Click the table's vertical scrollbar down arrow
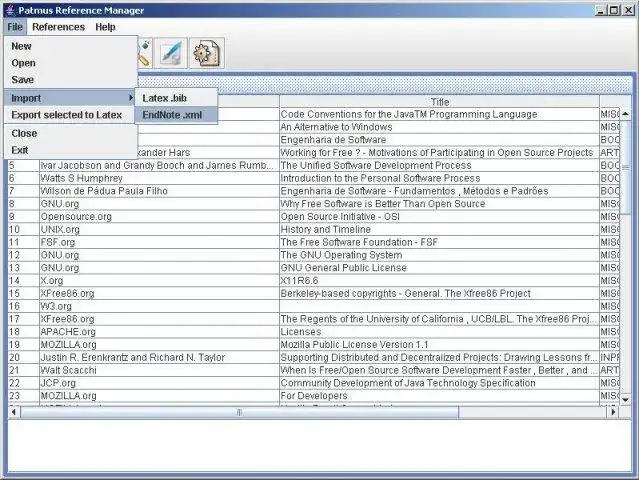 click(626, 400)
